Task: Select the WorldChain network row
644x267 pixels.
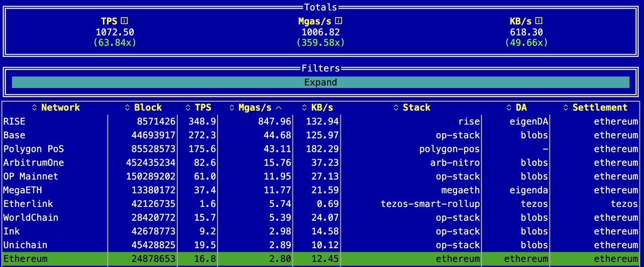Action: tap(320, 218)
